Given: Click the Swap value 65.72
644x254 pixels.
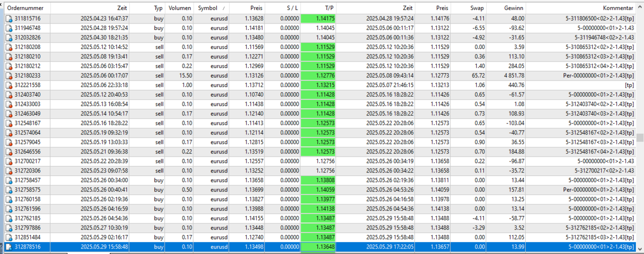Looking at the screenshot, I should click(x=477, y=75).
